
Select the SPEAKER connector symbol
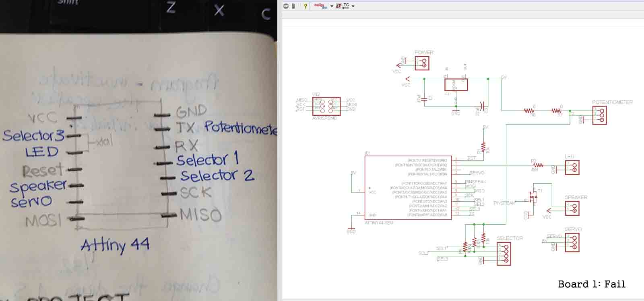pyautogui.click(x=572, y=208)
